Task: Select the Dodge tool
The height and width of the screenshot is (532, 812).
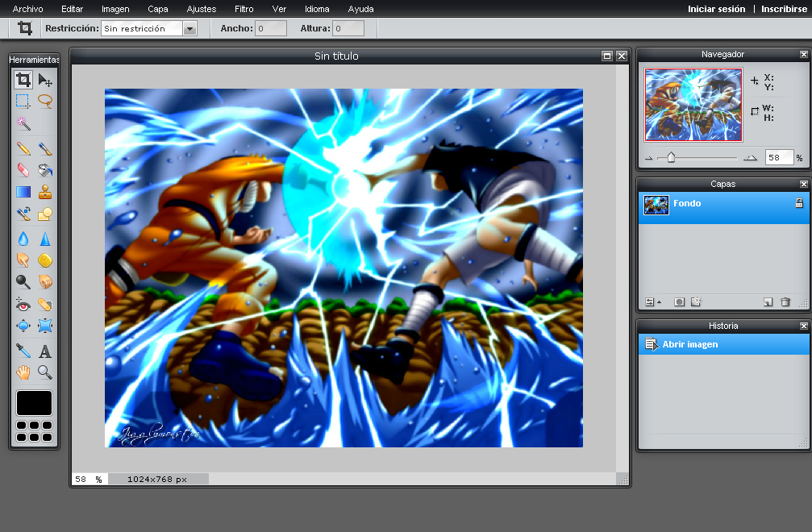Action: tap(23, 281)
